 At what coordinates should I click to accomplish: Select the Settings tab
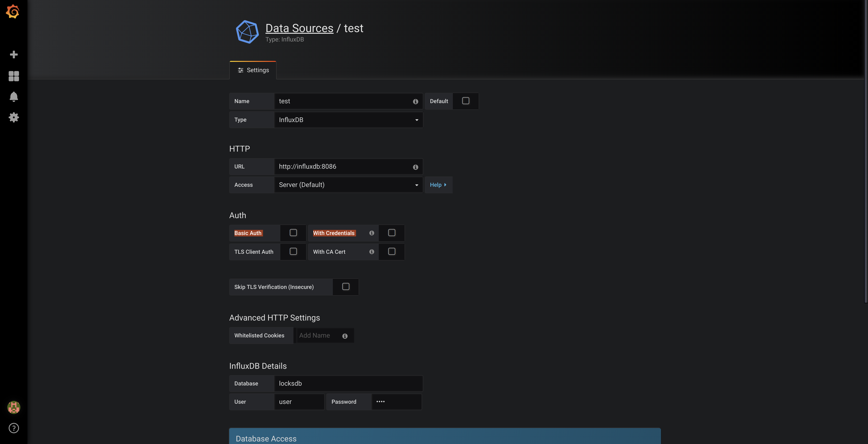253,70
